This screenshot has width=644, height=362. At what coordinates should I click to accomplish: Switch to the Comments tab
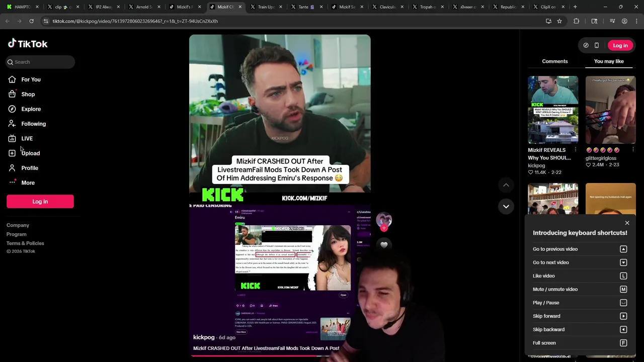555,61
